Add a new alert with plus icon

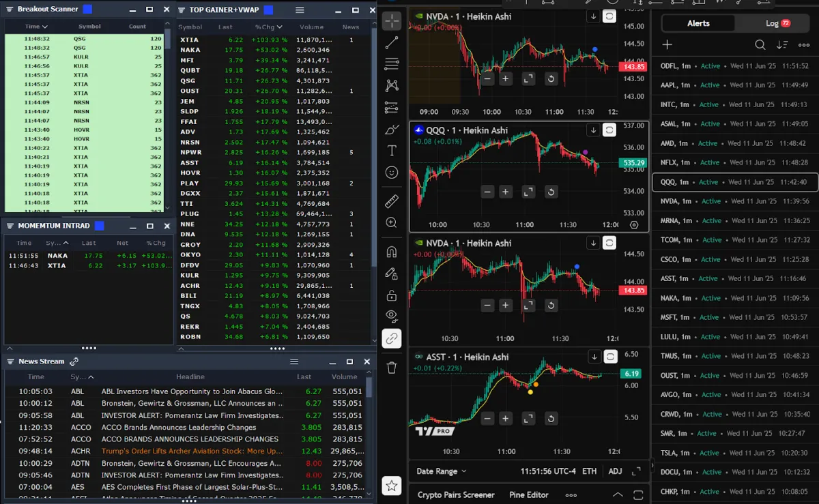[667, 45]
